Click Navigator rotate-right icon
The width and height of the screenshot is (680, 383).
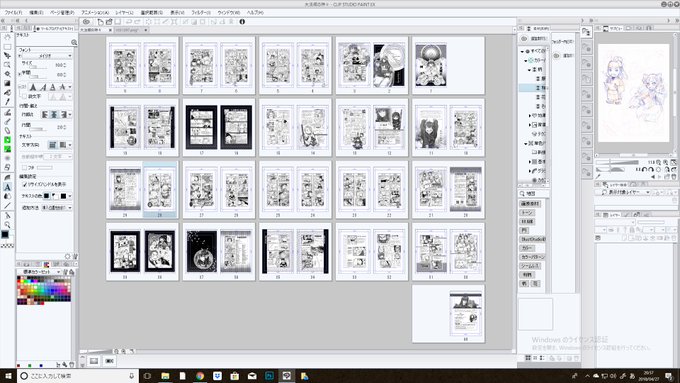[652, 170]
